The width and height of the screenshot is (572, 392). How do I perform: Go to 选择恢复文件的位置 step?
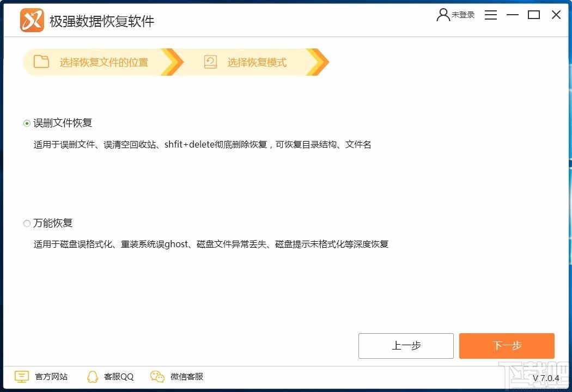click(x=104, y=63)
